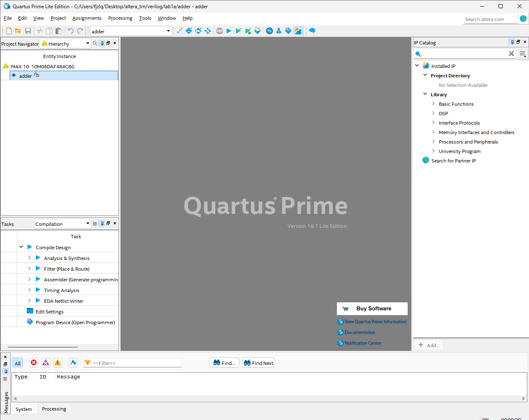Open the Compilation dropdown in Tasks panel
The height and width of the screenshot is (420, 529).
tap(88, 224)
